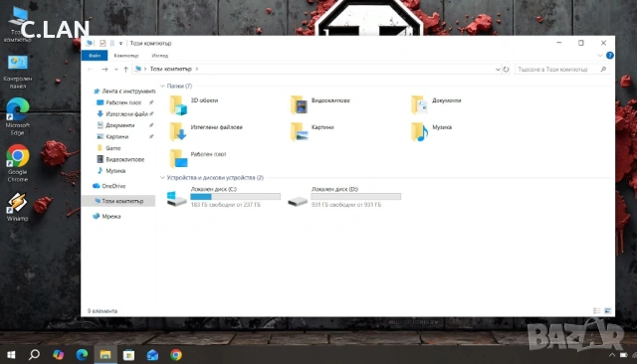
Task: Open Chrome from the taskbar
Action: (176, 355)
